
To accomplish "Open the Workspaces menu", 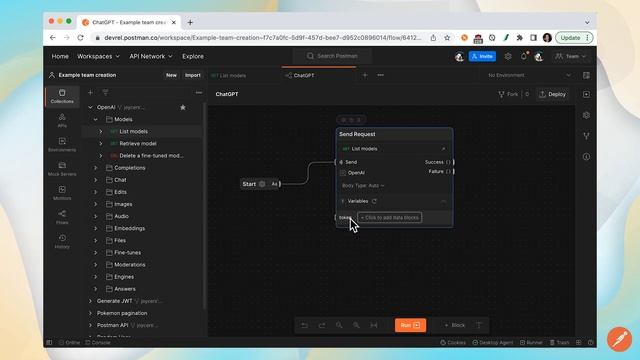I will click(98, 56).
